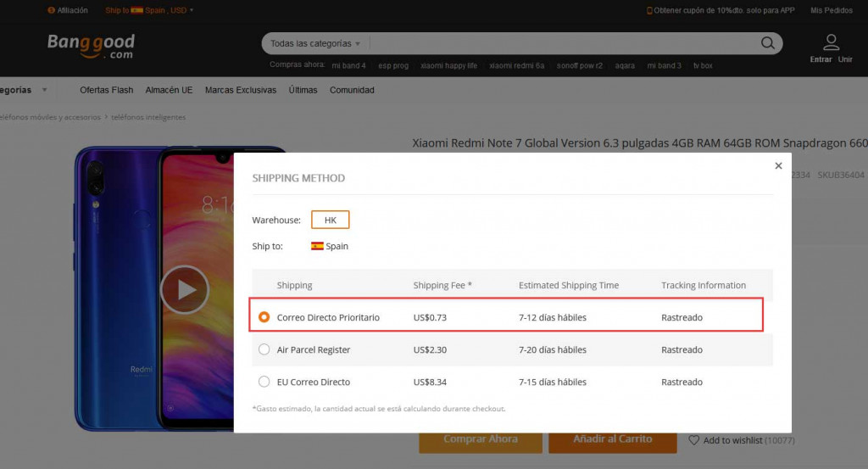Click sonoff pow r2 suggestion
The height and width of the screenshot is (469, 868).
(580, 65)
